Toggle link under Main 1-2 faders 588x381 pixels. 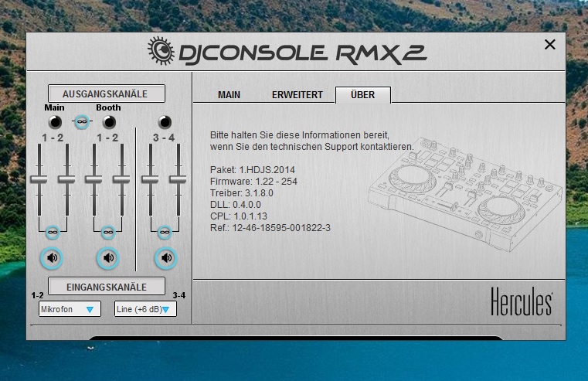(x=53, y=233)
